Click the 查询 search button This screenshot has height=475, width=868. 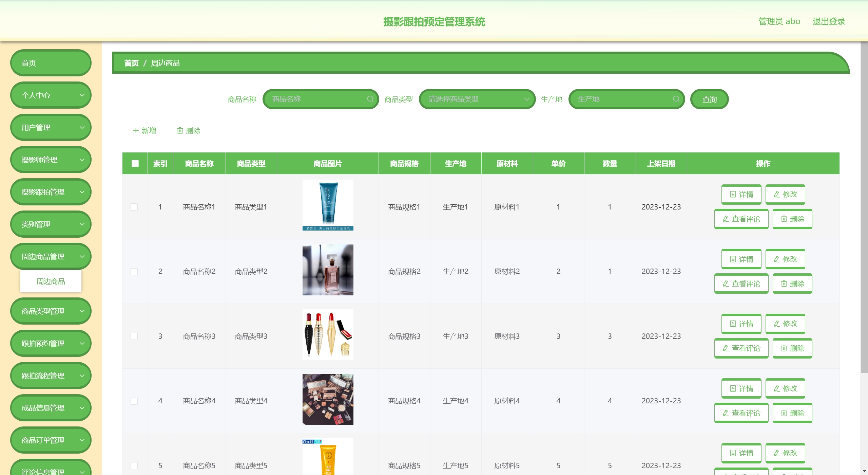coord(709,99)
